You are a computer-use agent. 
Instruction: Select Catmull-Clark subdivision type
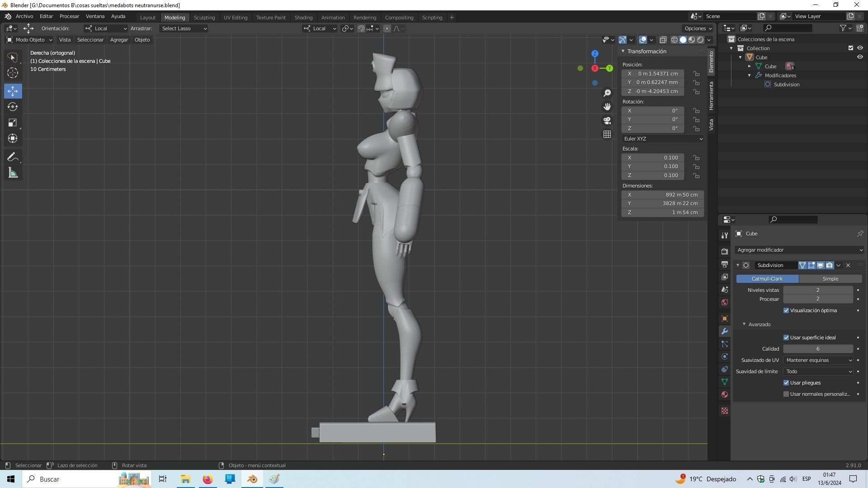coord(767,279)
